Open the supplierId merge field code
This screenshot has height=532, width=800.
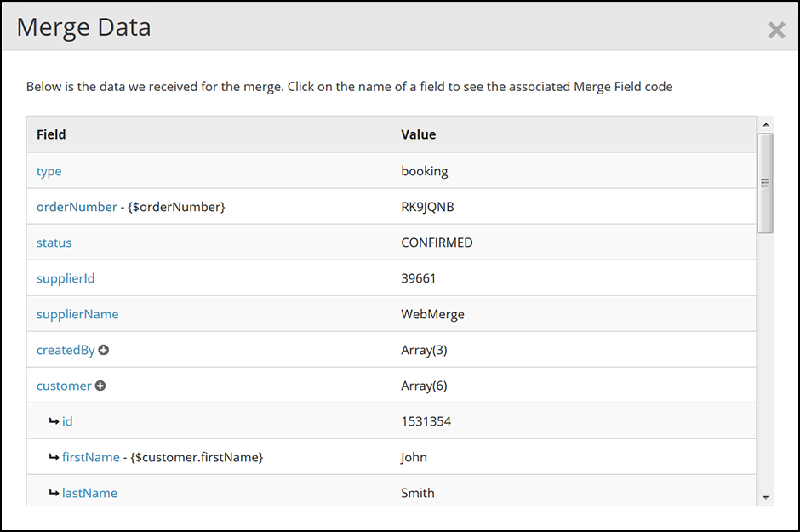point(66,278)
